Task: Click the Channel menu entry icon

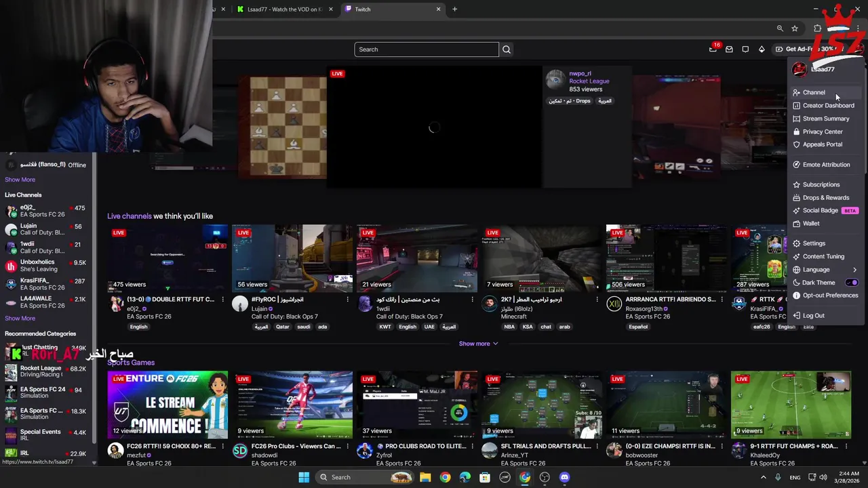Action: (797, 92)
